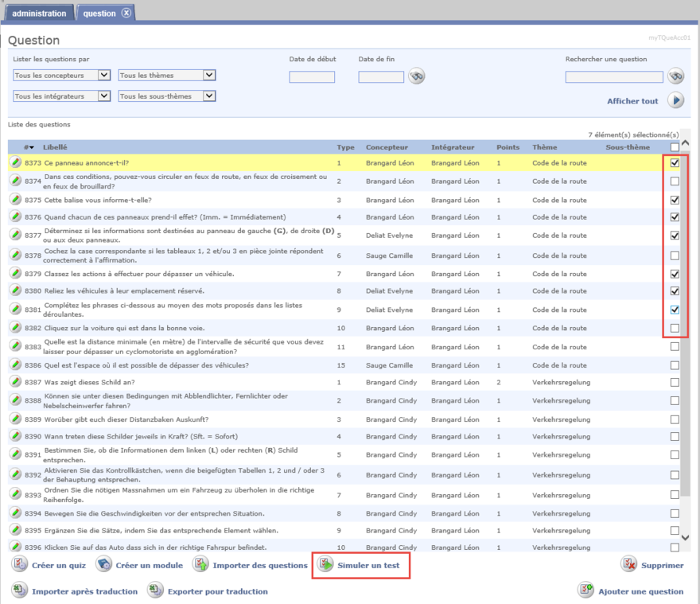This screenshot has width=700, height=604.
Task: Click Simuler un test button
Action: coord(361,565)
